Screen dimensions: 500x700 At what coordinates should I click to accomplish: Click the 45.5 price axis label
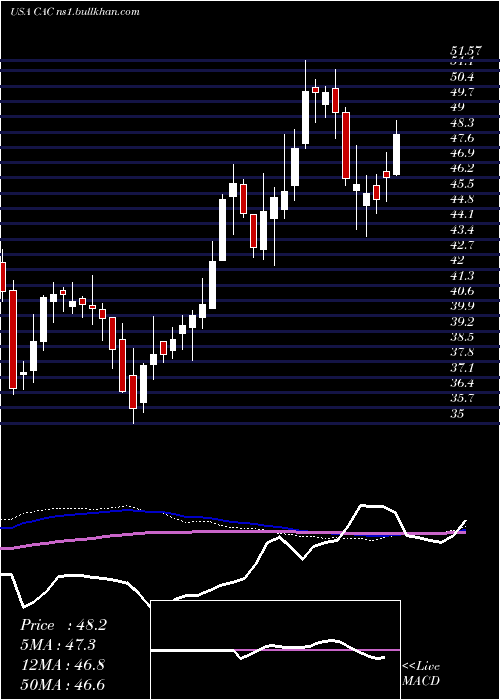(x=462, y=184)
